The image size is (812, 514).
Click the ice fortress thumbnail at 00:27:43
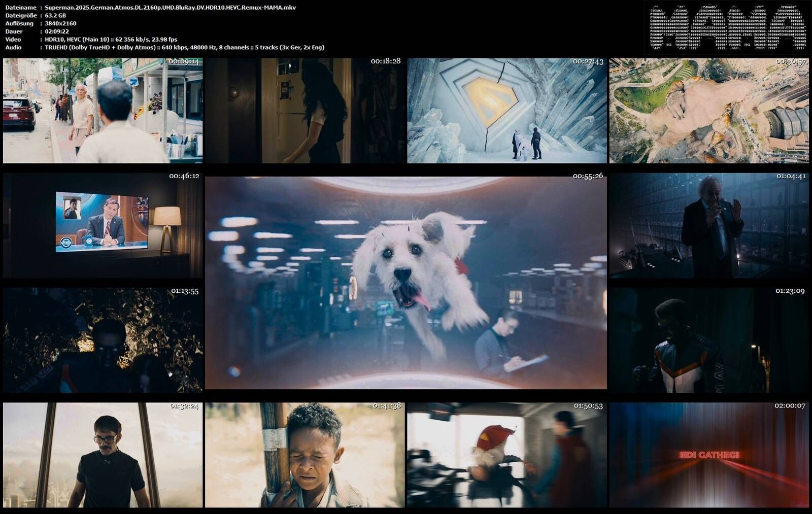[507, 111]
